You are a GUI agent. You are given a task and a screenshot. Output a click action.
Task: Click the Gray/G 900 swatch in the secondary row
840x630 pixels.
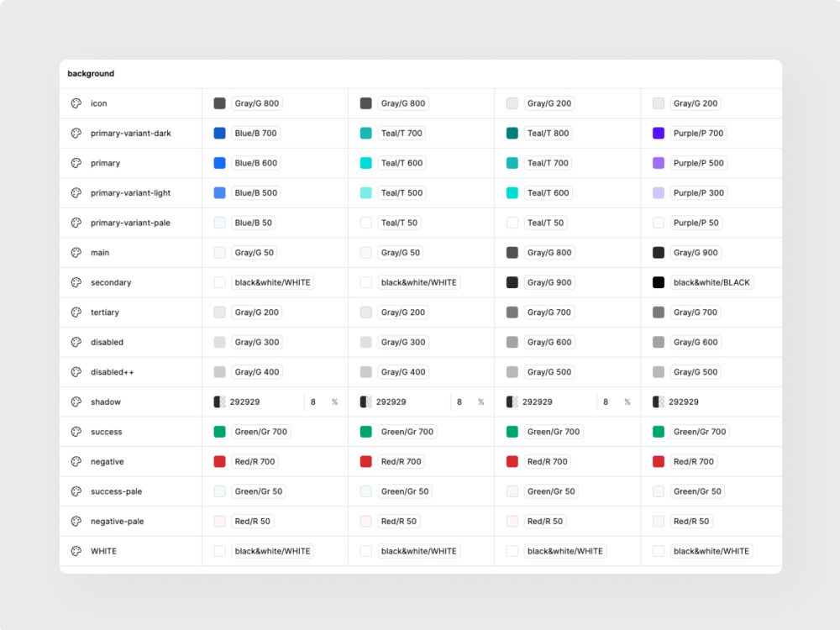pyautogui.click(x=512, y=282)
